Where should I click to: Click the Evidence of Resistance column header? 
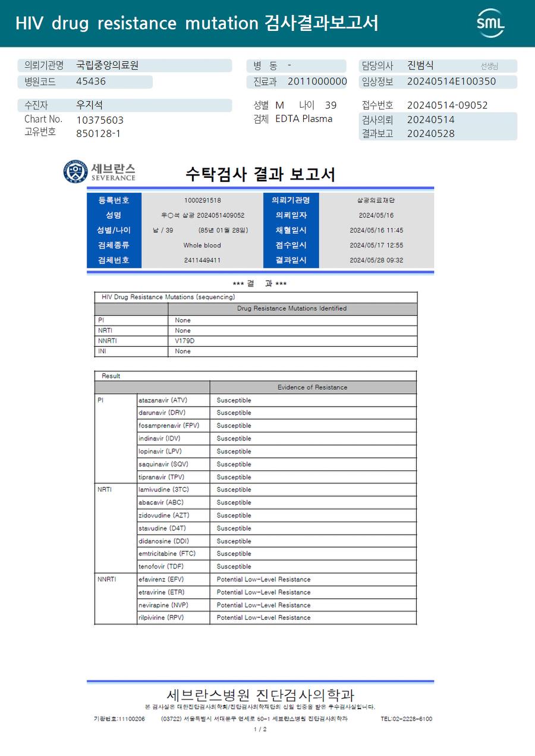click(313, 387)
